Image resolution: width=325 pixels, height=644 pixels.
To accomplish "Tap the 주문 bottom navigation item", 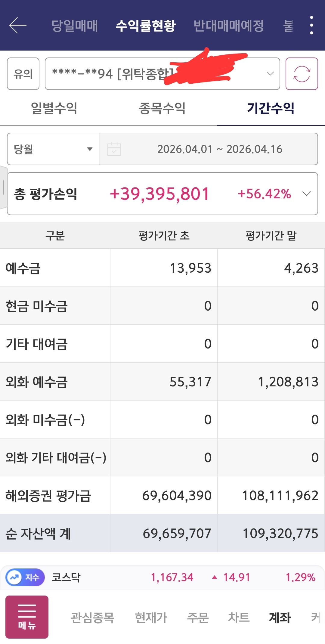I will [198, 618].
